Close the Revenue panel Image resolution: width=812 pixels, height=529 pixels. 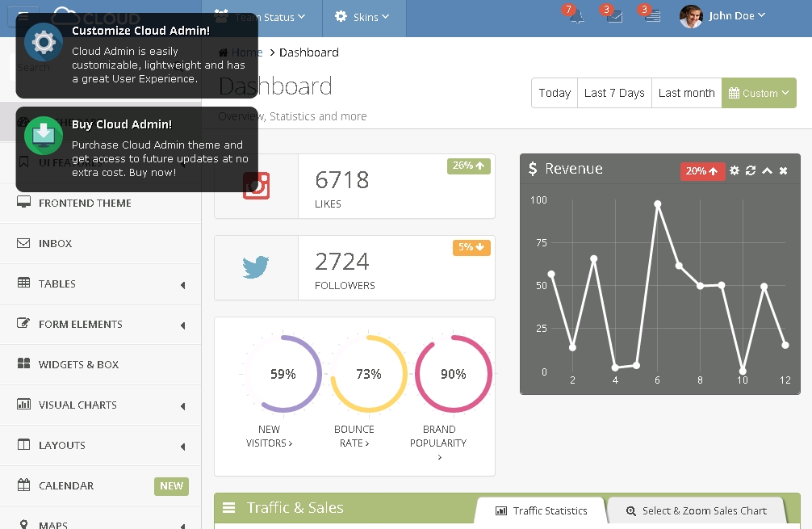tap(783, 170)
